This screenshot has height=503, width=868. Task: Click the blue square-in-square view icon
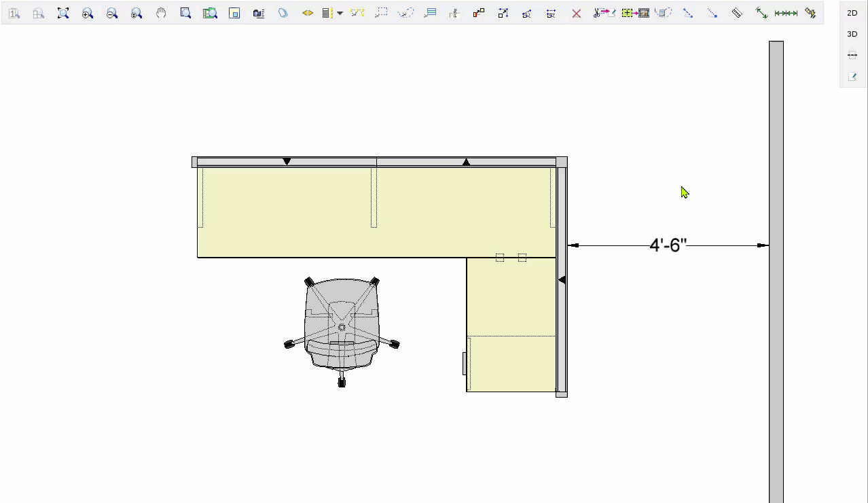[x=234, y=13]
